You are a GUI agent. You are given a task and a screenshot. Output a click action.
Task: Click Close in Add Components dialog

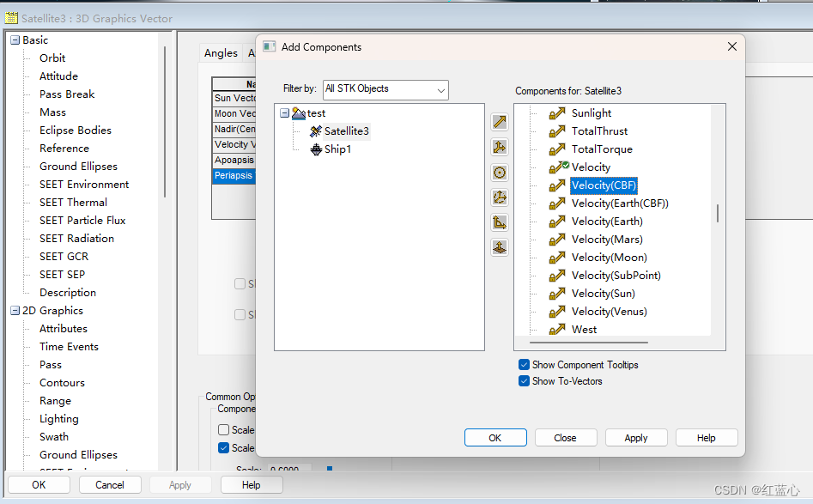coord(566,438)
